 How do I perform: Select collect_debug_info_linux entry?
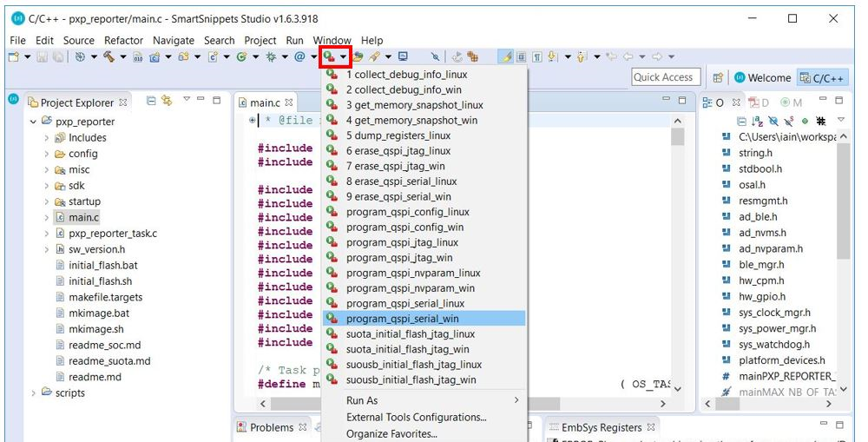point(424,74)
